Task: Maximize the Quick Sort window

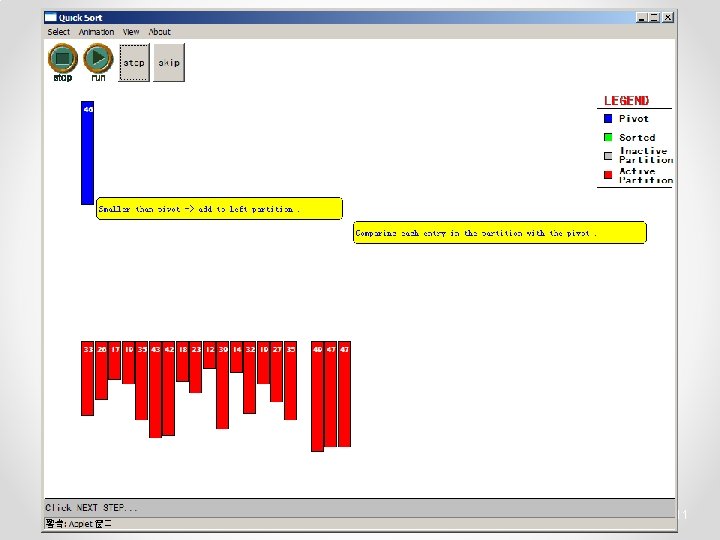Action: pyautogui.click(x=654, y=17)
